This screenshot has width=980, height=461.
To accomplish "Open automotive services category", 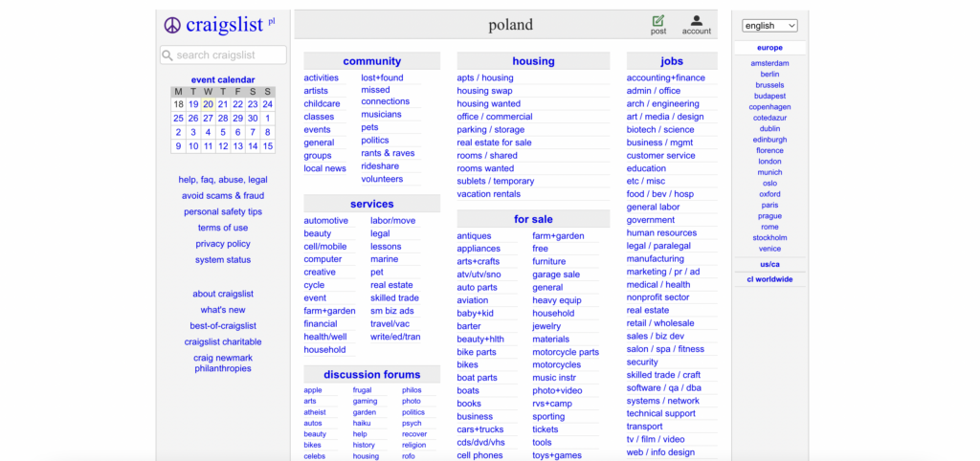I will point(325,221).
